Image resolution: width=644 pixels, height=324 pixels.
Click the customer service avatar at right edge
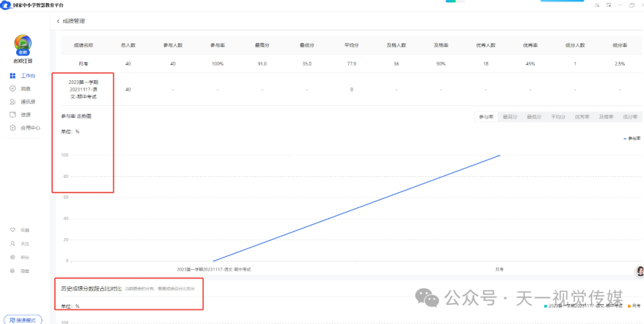[639, 271]
